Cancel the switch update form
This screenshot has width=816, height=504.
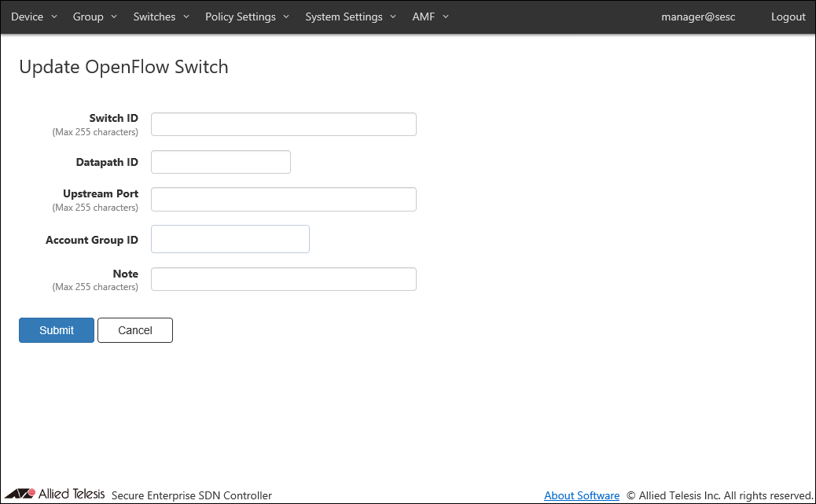coord(134,330)
